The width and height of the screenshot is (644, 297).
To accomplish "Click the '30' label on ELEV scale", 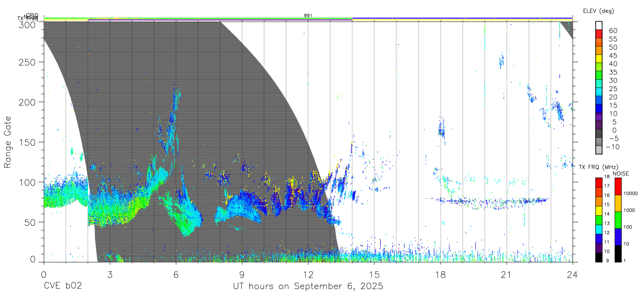I will pyautogui.click(x=613, y=81).
